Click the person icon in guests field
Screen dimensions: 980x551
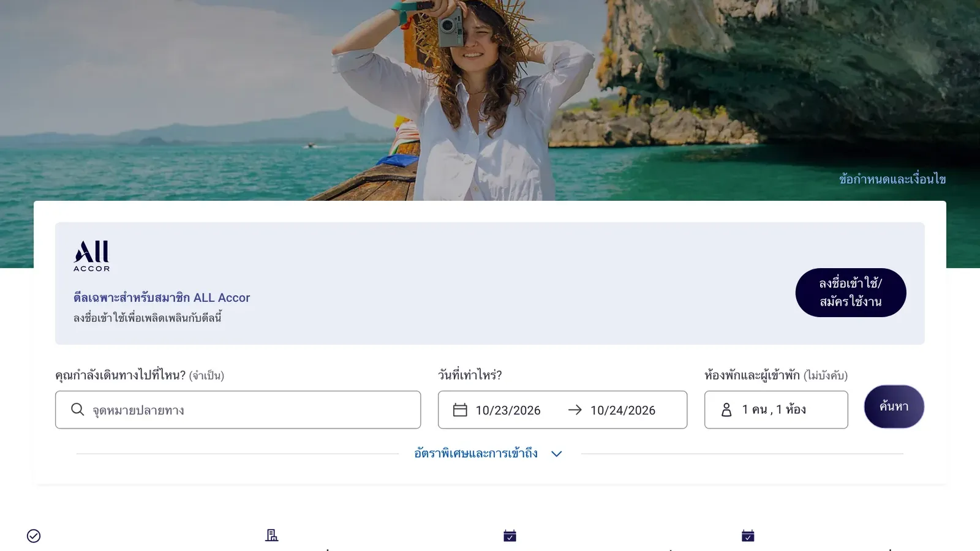click(x=726, y=410)
